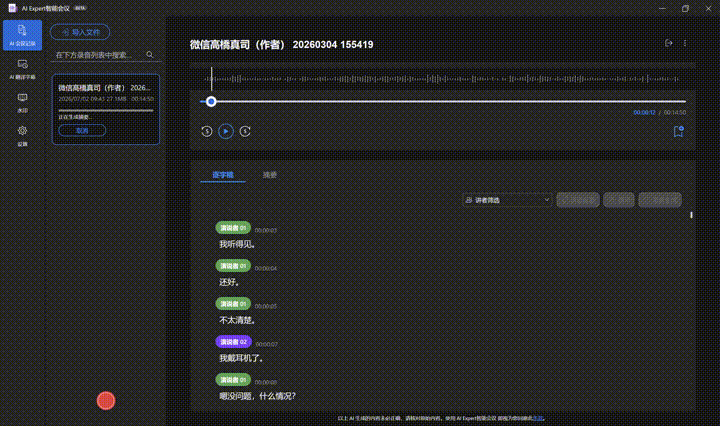
Task: Rewind a few seconds with the back icon
Action: click(x=207, y=131)
